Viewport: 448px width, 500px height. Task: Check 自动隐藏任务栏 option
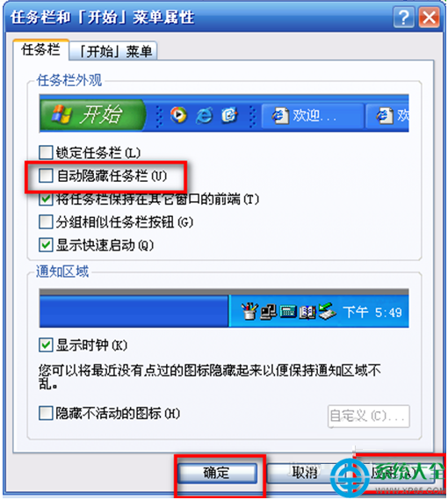coord(46,176)
